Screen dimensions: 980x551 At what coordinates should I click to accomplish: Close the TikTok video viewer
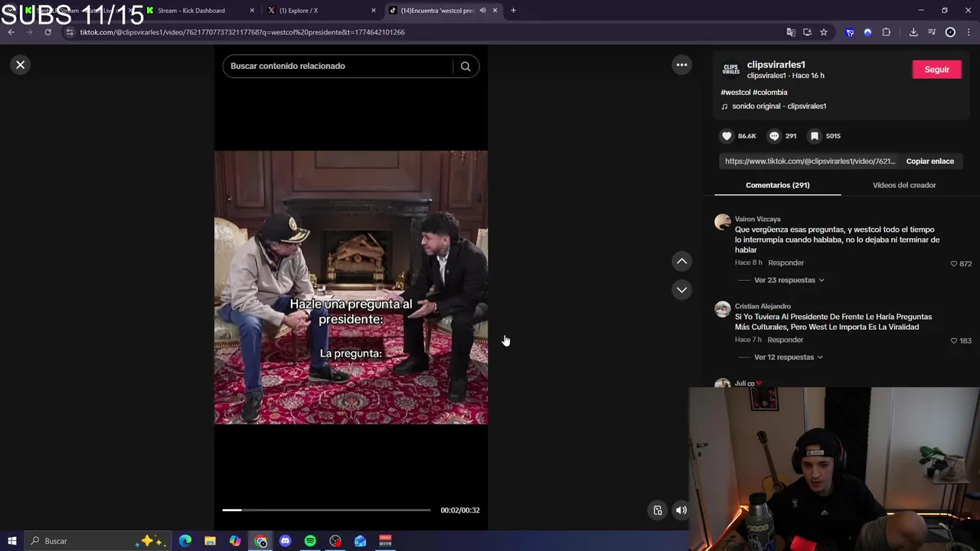(21, 65)
